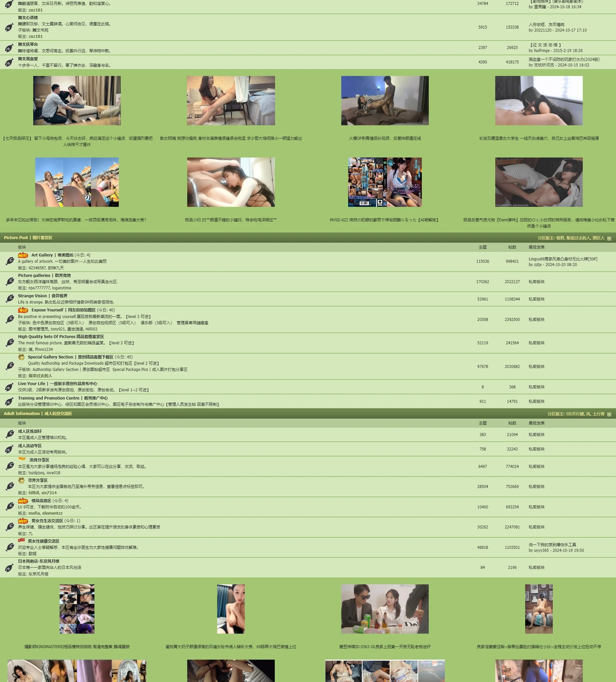Viewport: 616px width, 682px height.
Task: Click the forum icon next to 舞文溅血堂
Action: pyautogui.click(x=9, y=62)
